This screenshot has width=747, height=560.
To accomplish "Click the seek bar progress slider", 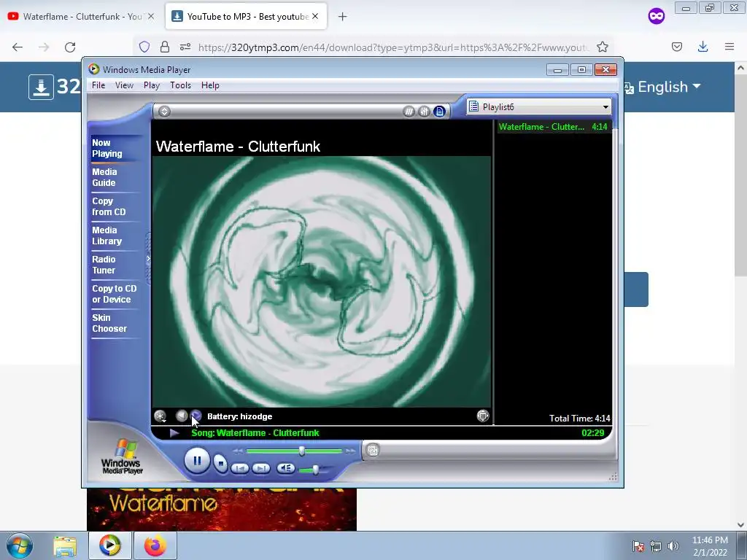I will 301,451.
